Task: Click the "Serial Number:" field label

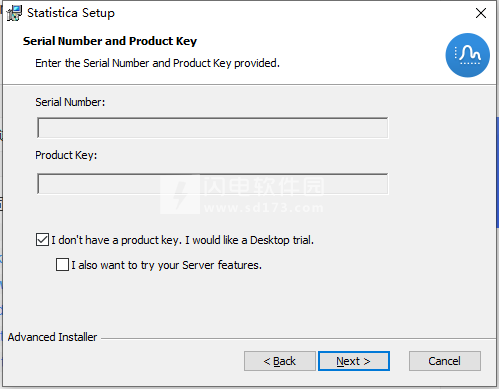Action: pos(70,102)
